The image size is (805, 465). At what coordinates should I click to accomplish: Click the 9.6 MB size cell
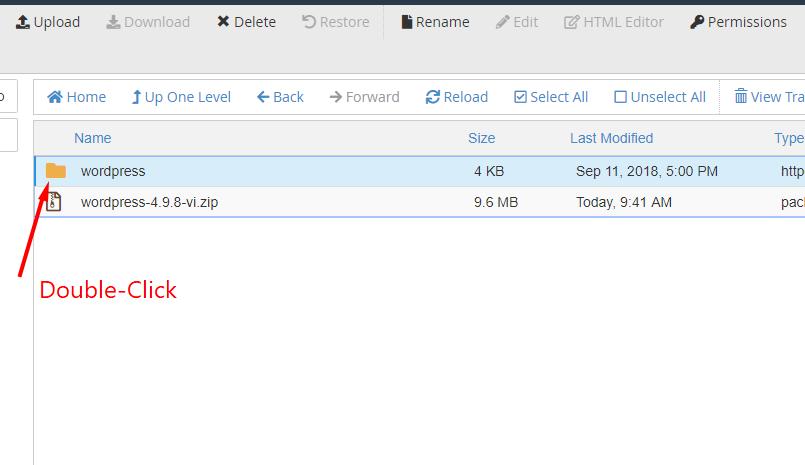pyautogui.click(x=496, y=202)
